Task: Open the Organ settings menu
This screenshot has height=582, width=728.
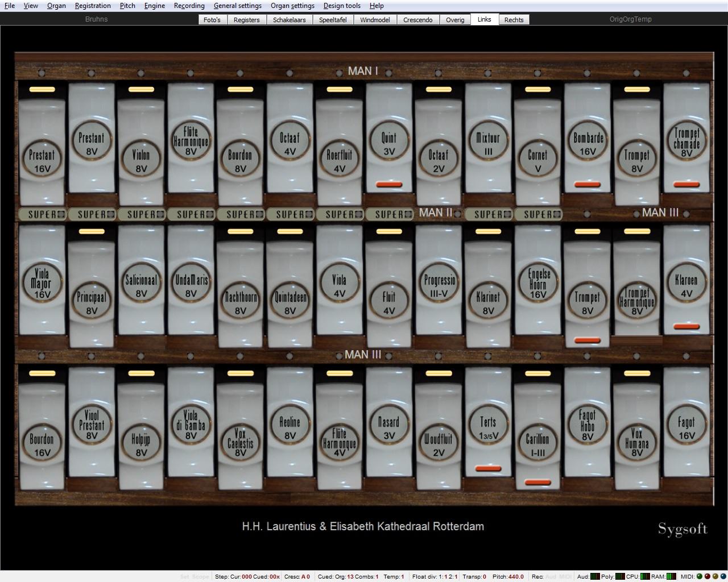Action: click(292, 6)
